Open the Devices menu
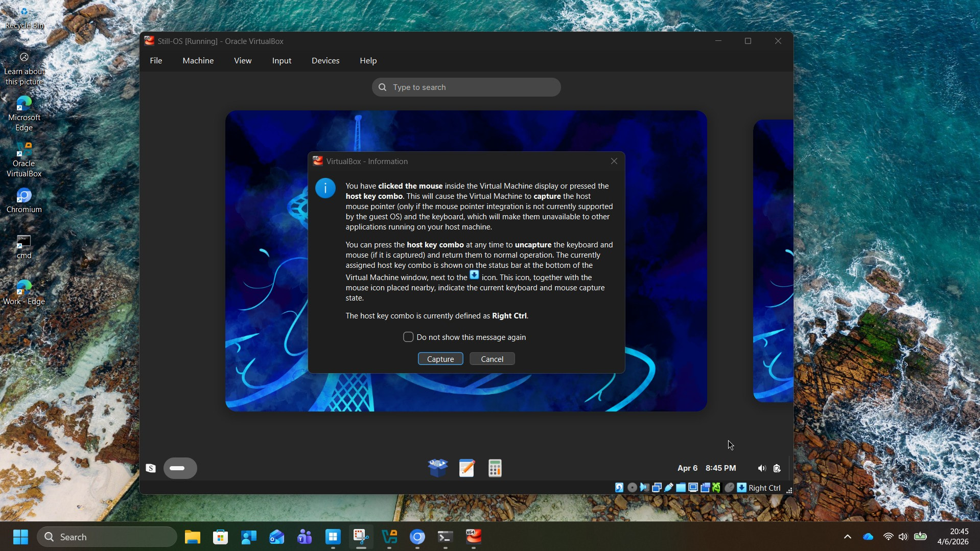 325,61
